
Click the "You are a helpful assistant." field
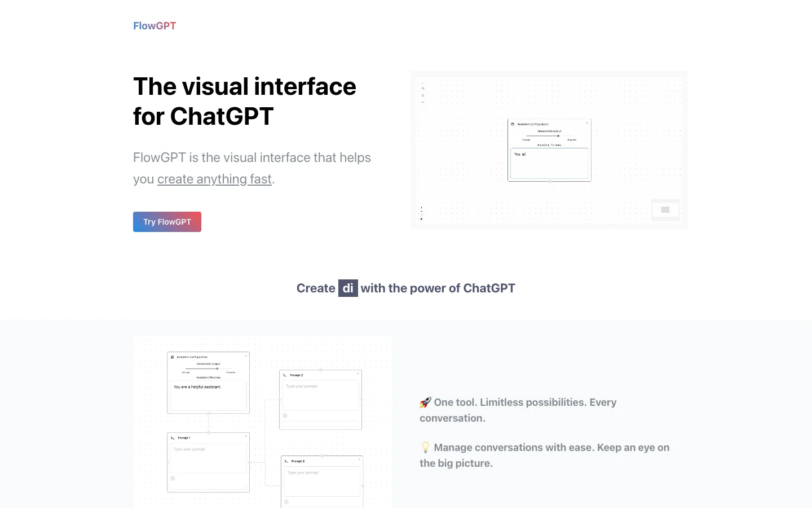coord(209,396)
